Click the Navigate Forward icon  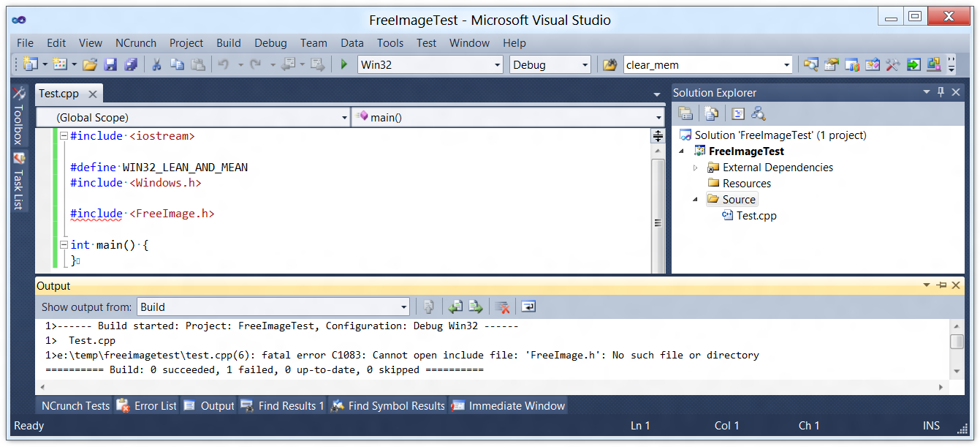tap(317, 64)
